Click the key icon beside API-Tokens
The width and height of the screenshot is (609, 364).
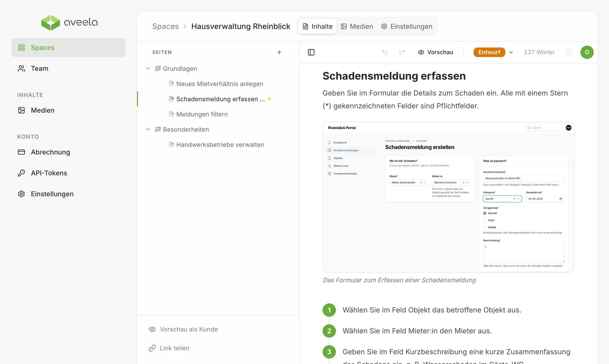tap(21, 173)
